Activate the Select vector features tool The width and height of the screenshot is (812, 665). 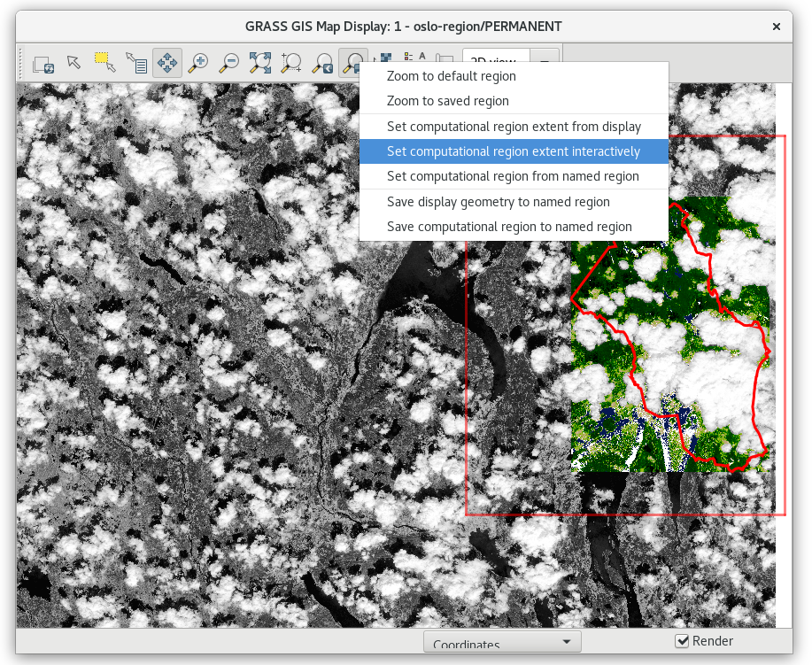coord(105,63)
